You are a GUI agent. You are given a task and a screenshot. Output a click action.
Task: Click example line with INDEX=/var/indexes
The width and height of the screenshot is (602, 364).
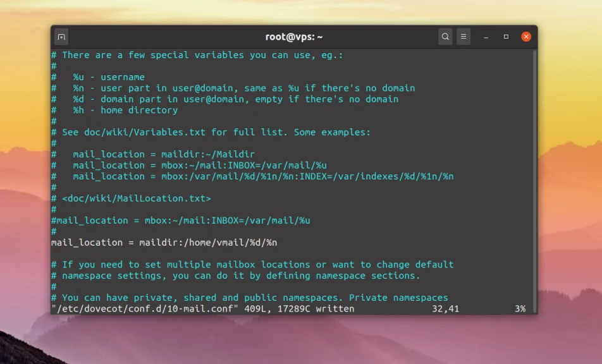tap(252, 177)
